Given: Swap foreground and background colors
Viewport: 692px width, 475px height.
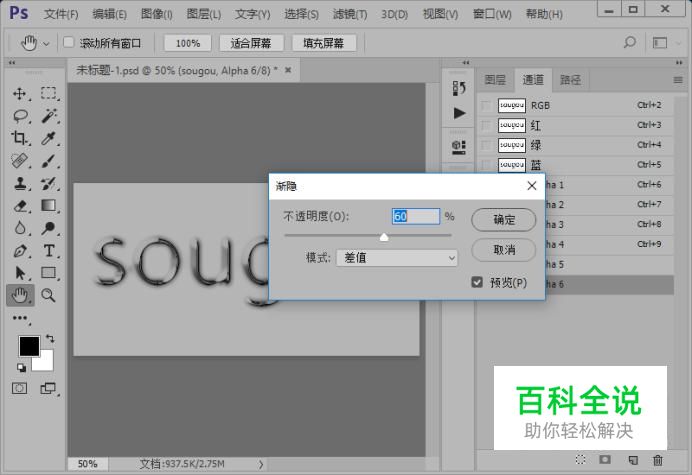Looking at the screenshot, I should (x=50, y=339).
